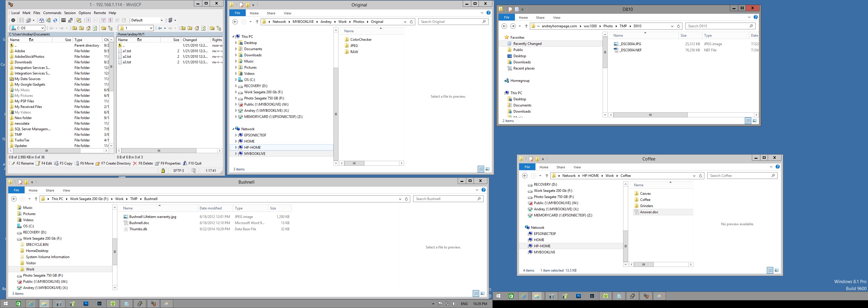This screenshot has height=308, width=868.
Task: Select Answer.doc in the Coffee window
Action: (x=649, y=212)
